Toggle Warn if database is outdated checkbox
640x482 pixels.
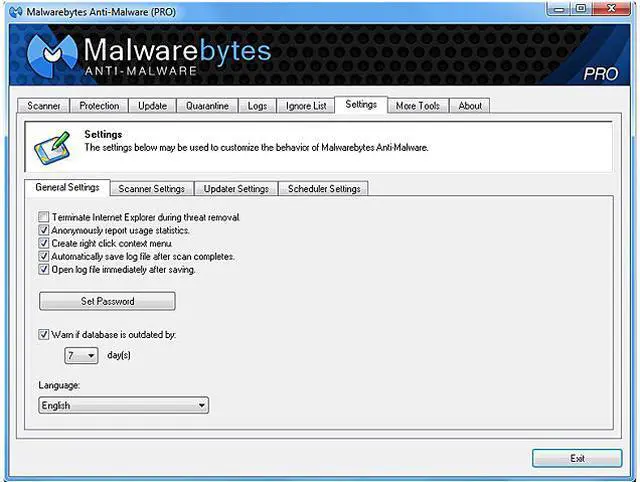click(x=44, y=335)
